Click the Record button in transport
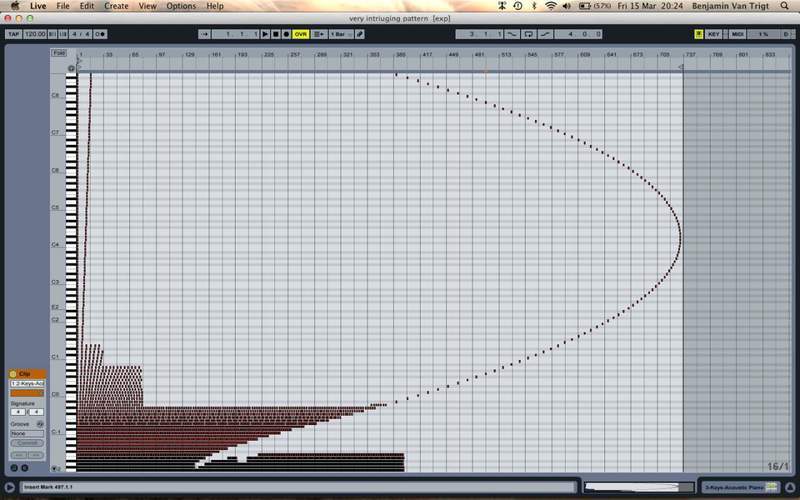Screen dimensions: 800x500 click(x=286, y=34)
